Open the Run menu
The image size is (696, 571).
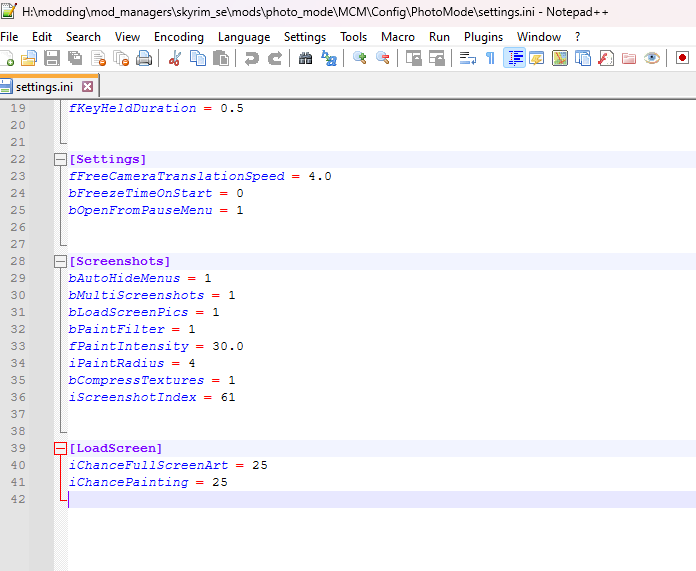pyautogui.click(x=439, y=37)
